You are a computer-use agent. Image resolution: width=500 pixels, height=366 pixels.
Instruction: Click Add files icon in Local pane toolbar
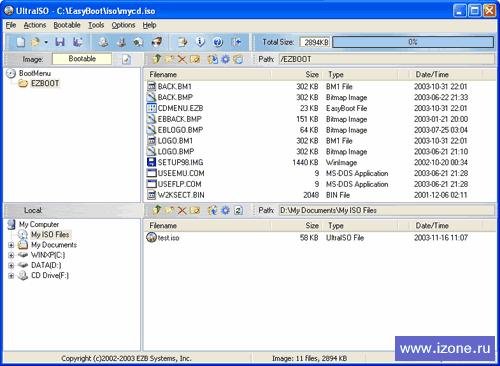pos(213,210)
